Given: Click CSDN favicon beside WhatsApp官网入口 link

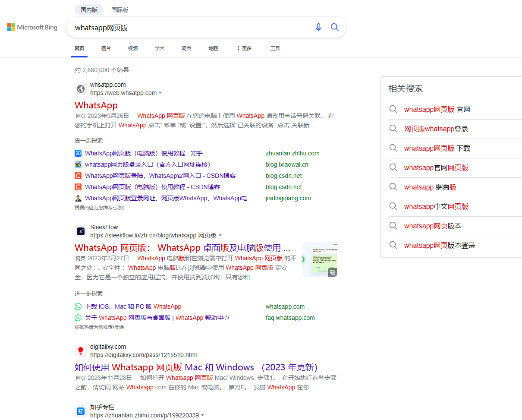Looking at the screenshot, I should coord(78,176).
